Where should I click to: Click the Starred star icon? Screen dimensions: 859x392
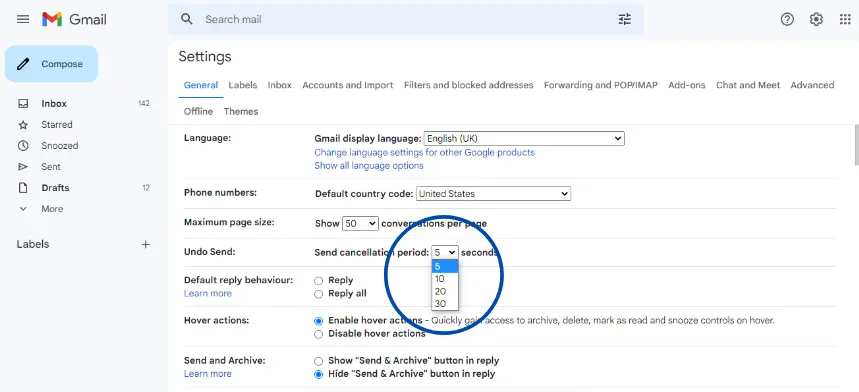(x=23, y=125)
